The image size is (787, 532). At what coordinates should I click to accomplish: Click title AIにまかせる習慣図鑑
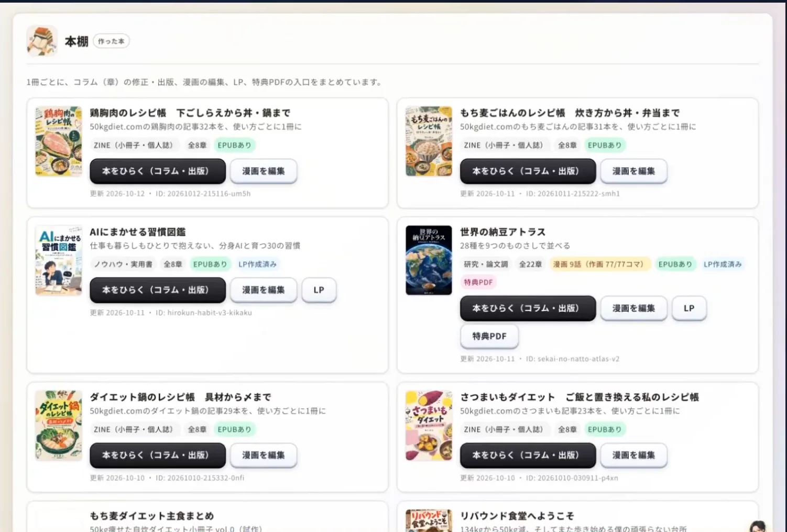coord(137,232)
